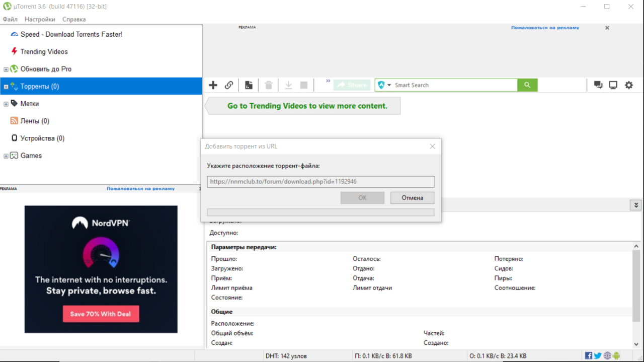
Task: Click into the Smart Search field
Action: (455, 85)
